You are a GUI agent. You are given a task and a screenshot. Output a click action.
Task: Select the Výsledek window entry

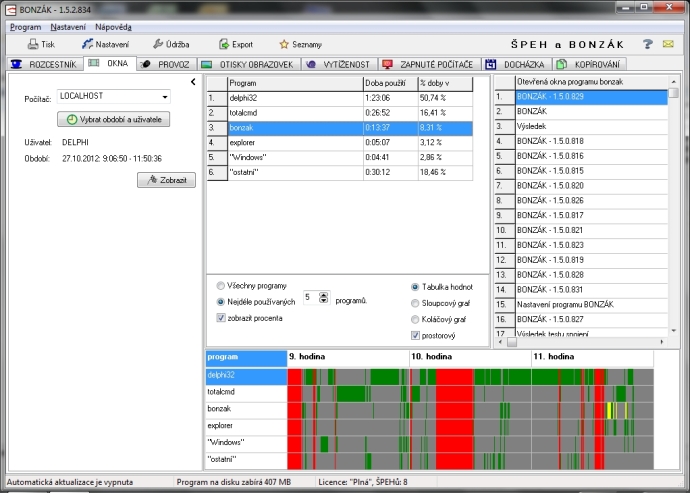(591, 126)
